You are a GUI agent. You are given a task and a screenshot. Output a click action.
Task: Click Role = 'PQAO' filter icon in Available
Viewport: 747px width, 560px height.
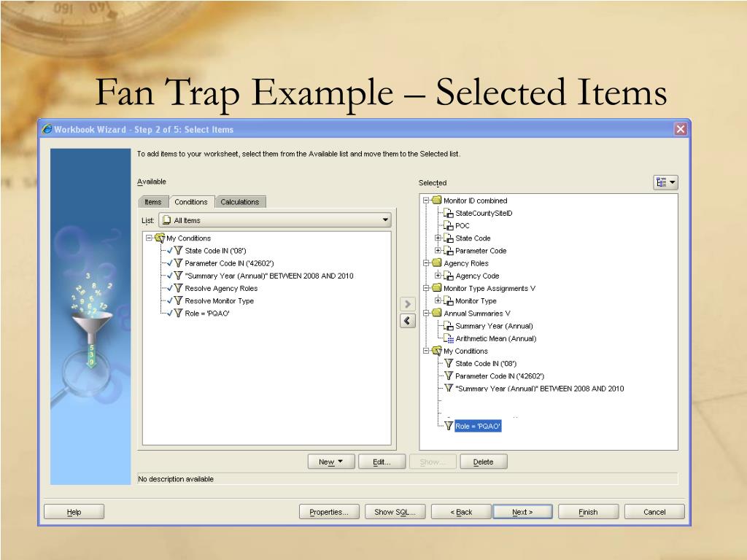(178, 314)
